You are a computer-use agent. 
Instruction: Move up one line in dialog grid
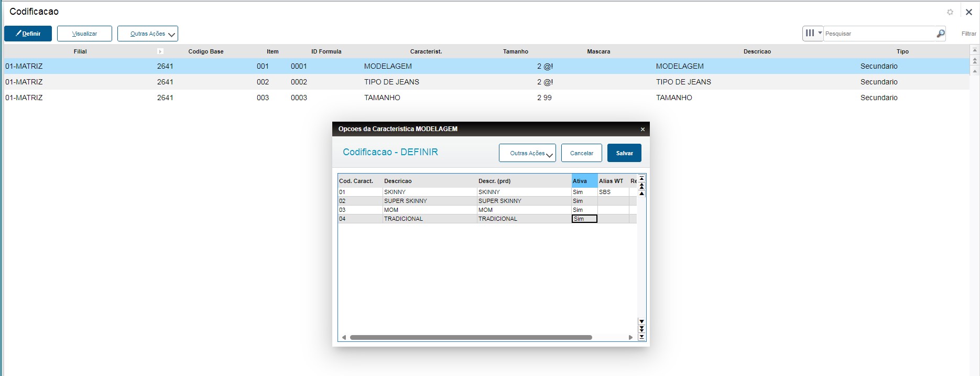(641, 194)
